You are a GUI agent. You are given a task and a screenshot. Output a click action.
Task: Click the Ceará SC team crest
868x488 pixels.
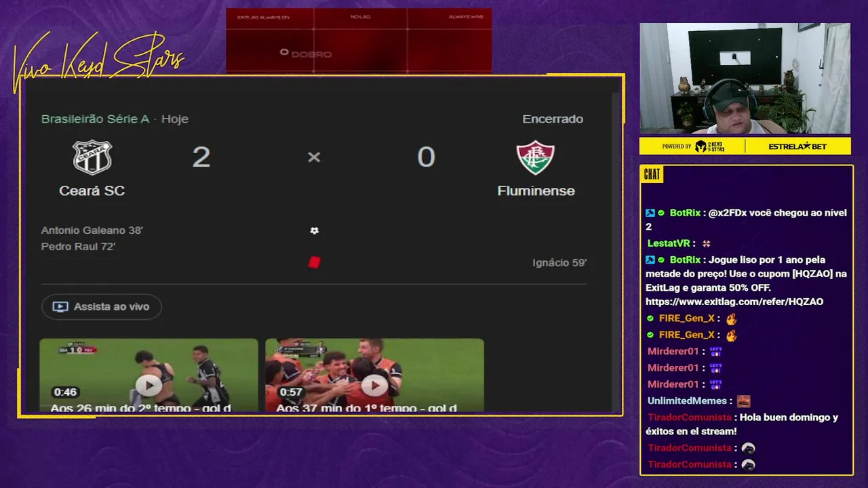[x=92, y=157]
